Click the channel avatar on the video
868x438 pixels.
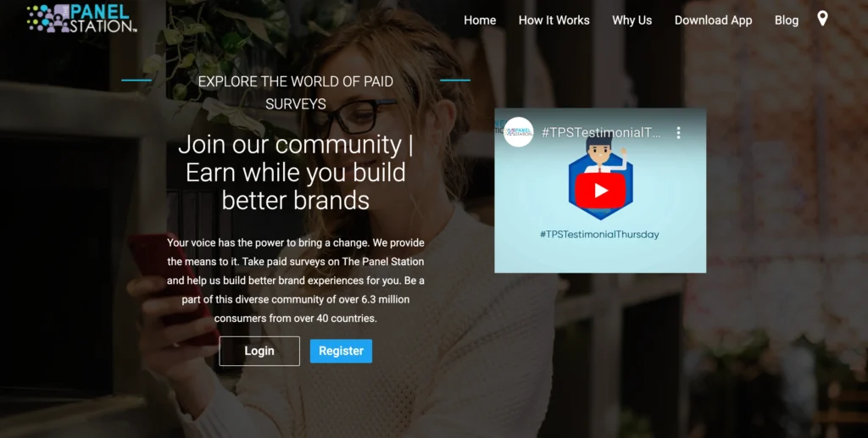[x=519, y=132]
